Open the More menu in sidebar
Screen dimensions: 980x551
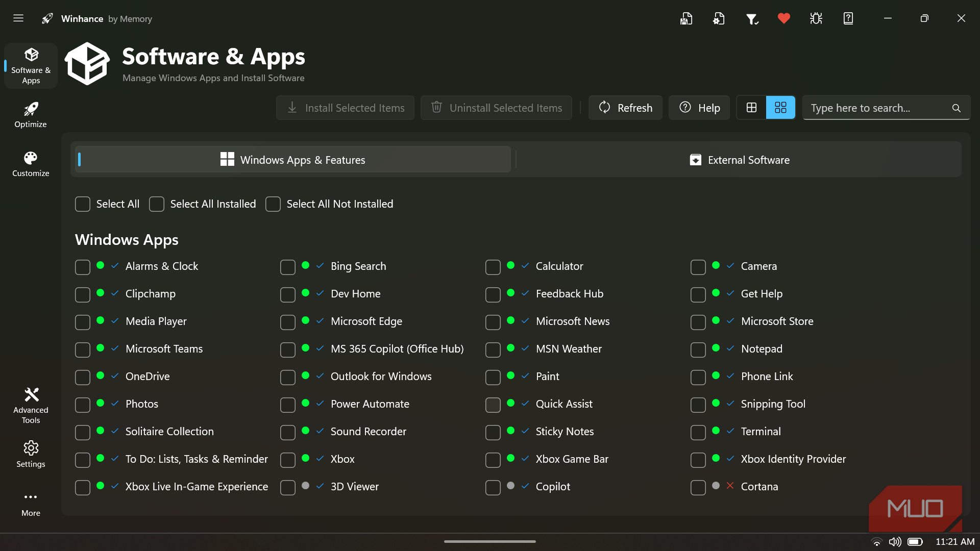31,504
